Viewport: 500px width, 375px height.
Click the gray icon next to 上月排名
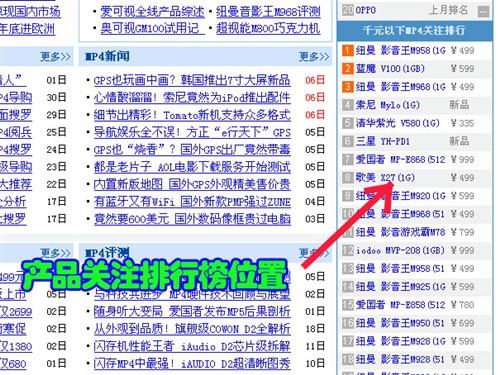(x=483, y=12)
